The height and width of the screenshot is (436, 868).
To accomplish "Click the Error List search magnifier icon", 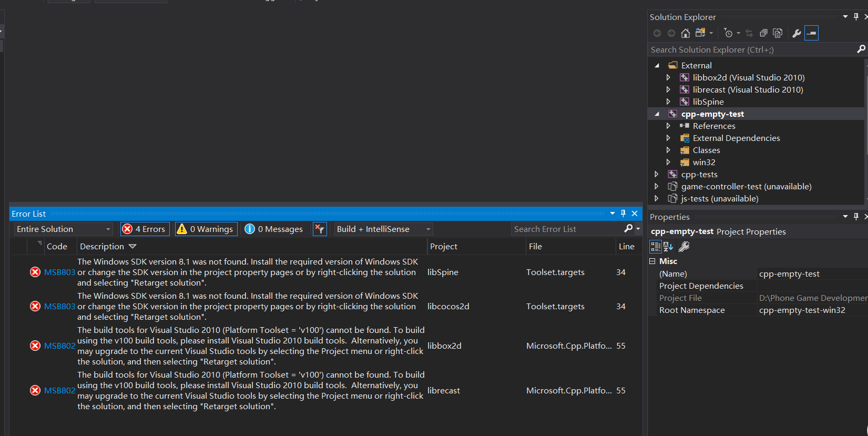I will (x=628, y=228).
